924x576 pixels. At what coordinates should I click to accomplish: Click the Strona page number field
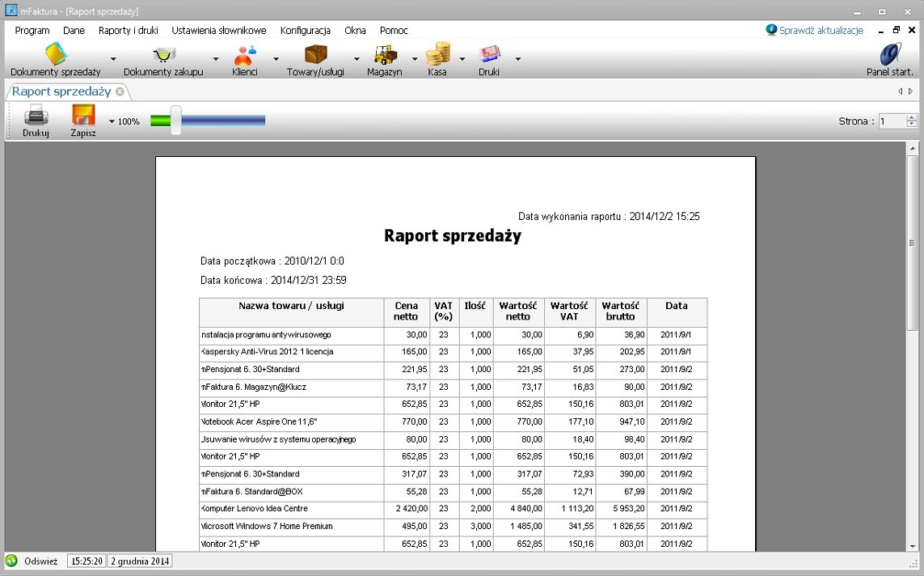pos(892,121)
